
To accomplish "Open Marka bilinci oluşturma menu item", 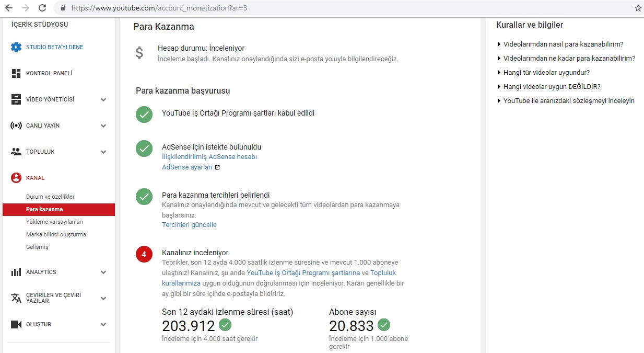I will (56, 234).
